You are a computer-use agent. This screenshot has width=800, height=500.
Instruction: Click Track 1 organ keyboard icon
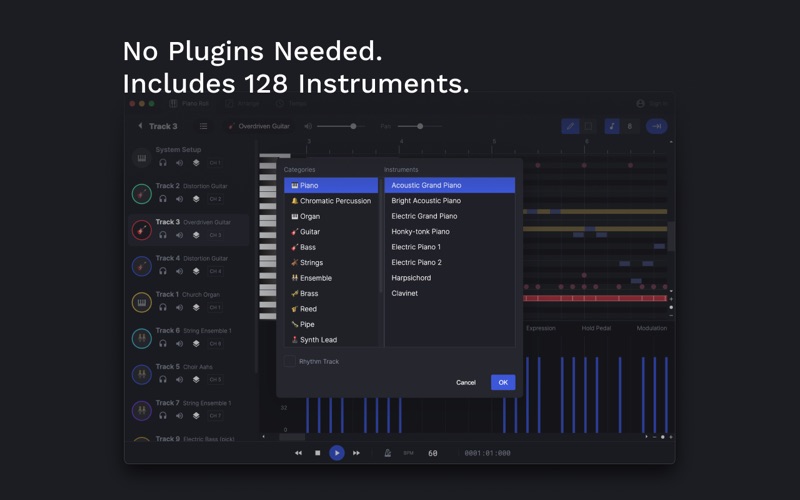click(x=142, y=303)
